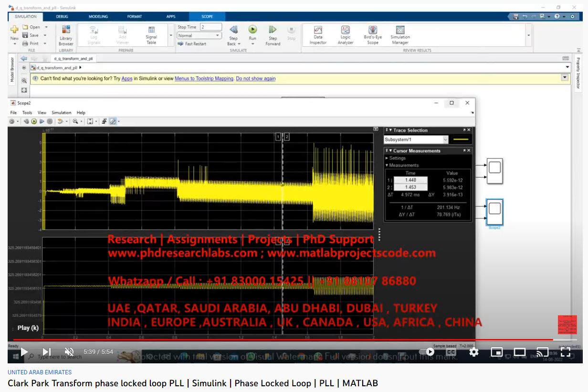Switch to the MODELING ribbon tab
Screen dimensions: 588x392
(x=98, y=17)
